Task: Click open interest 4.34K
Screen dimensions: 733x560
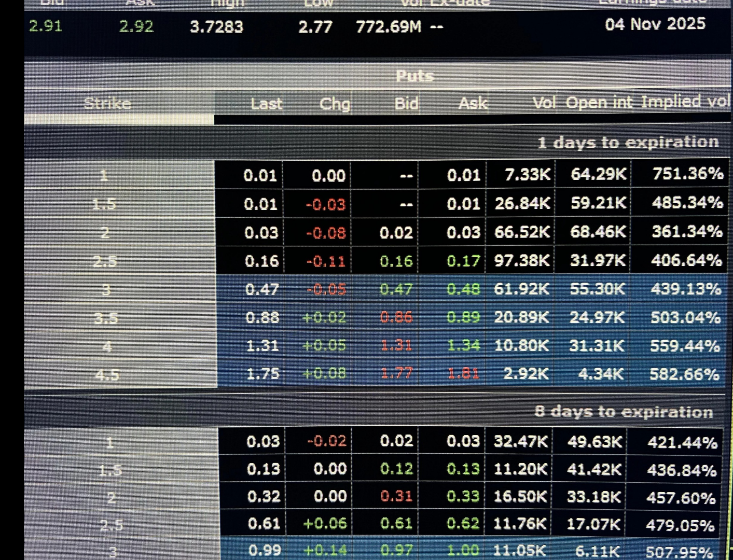Action: click(x=601, y=374)
